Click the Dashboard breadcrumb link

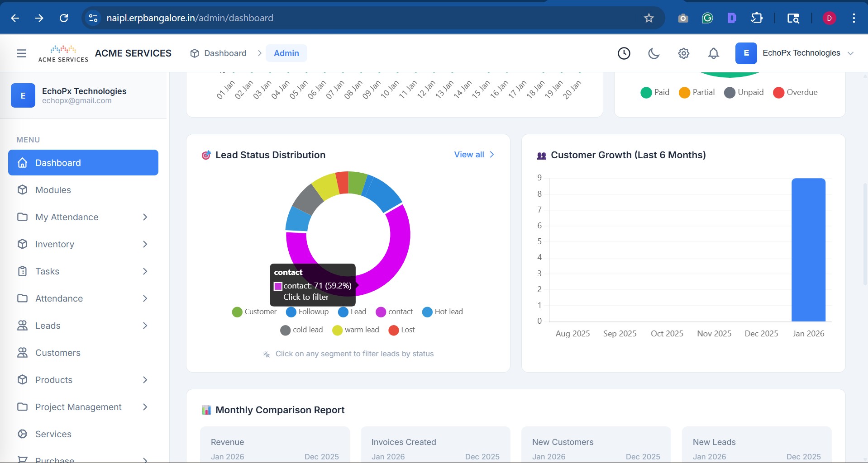point(225,53)
